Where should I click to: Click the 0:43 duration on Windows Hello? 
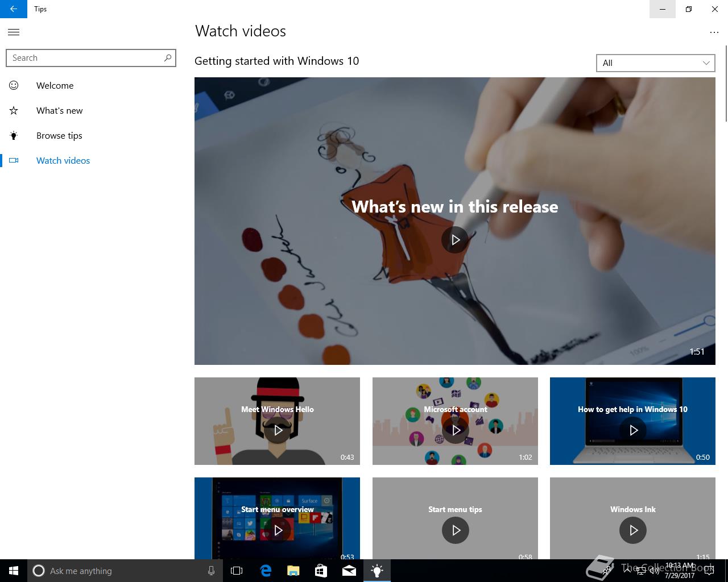pyautogui.click(x=347, y=457)
